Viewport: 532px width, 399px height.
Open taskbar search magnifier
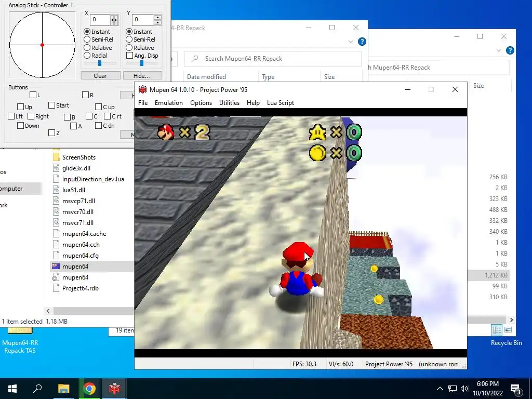coord(37,389)
